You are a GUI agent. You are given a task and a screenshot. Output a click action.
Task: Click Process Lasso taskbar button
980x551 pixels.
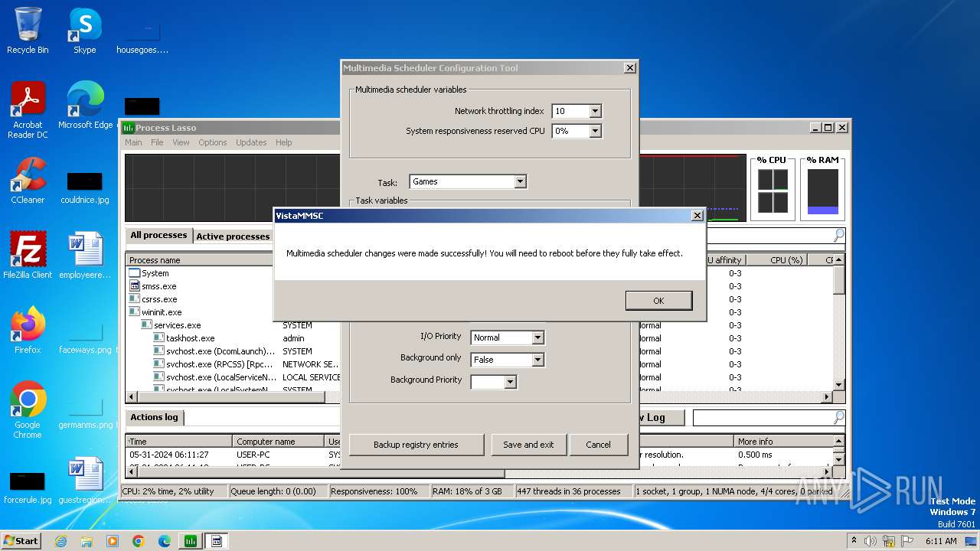(x=191, y=541)
